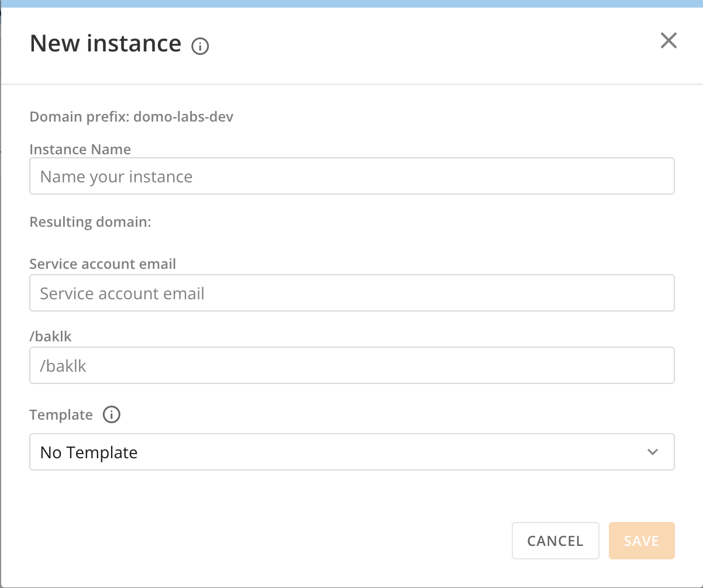Click the New instance dialog title
Screen dimensions: 703x588
coord(105,43)
